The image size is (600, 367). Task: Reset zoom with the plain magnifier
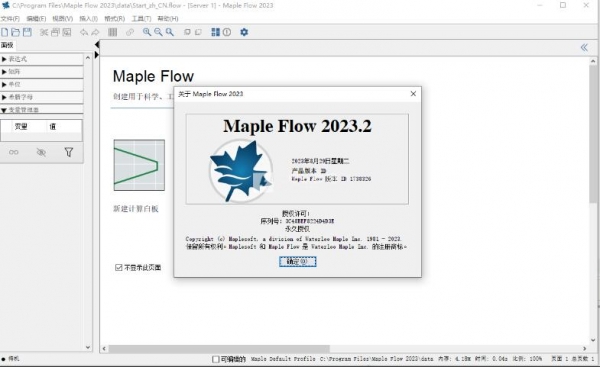pyautogui.click(x=170, y=32)
